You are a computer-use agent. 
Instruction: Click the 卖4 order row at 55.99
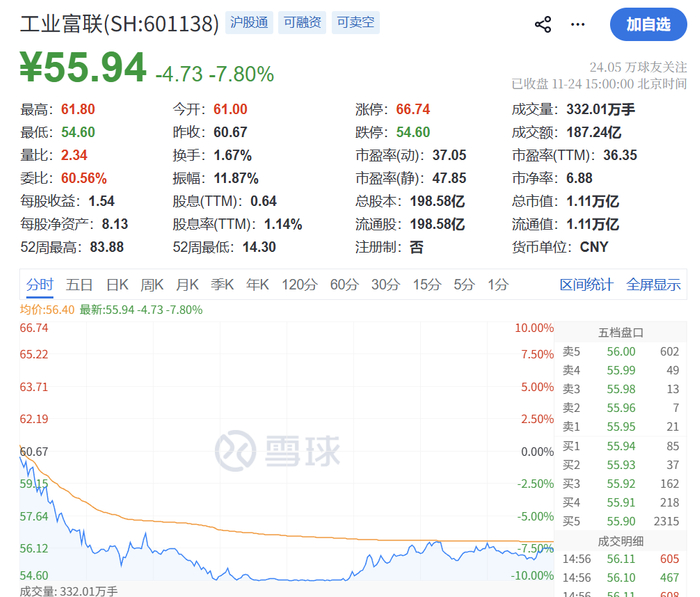[621, 370]
